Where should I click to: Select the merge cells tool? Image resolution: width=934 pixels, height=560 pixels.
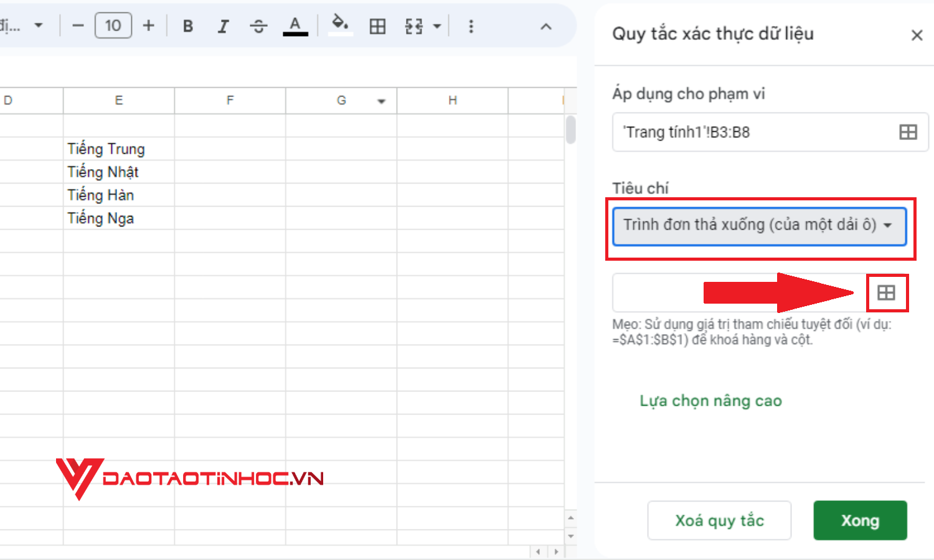click(x=414, y=26)
